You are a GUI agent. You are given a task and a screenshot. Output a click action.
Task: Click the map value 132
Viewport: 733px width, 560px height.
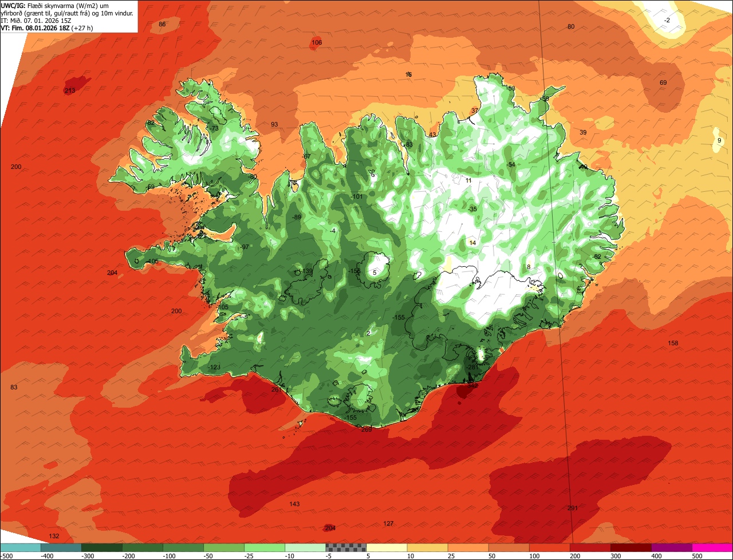[x=54, y=536]
